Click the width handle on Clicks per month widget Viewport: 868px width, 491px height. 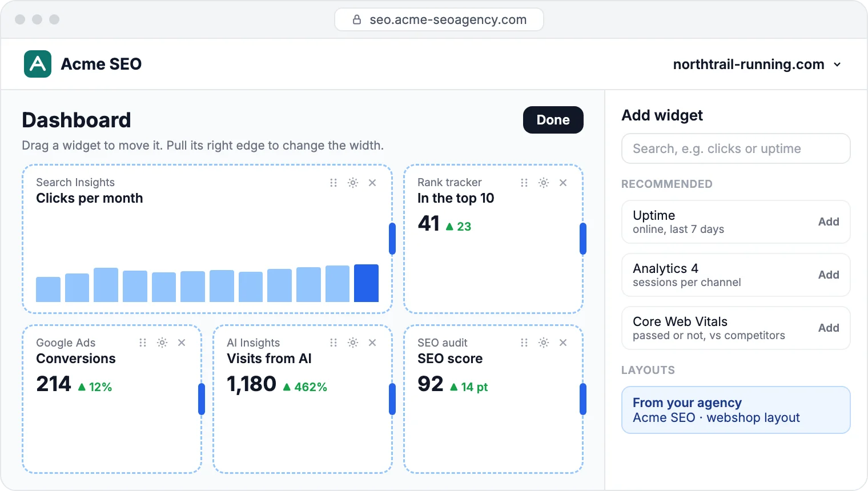click(x=392, y=239)
